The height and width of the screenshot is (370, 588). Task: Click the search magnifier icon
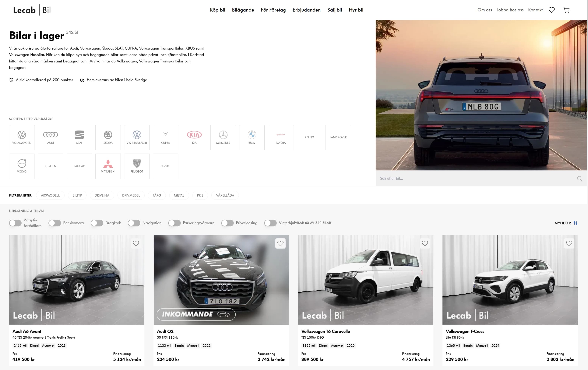(579, 178)
